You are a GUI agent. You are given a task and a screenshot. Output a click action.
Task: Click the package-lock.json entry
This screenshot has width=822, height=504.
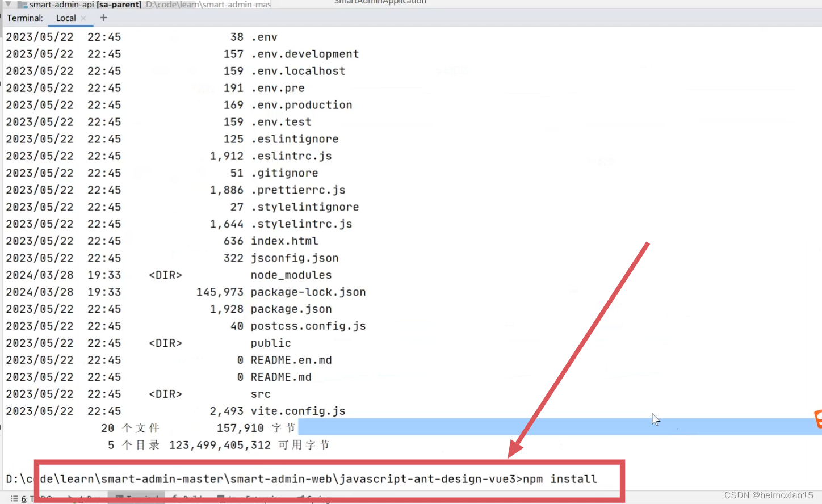(308, 292)
